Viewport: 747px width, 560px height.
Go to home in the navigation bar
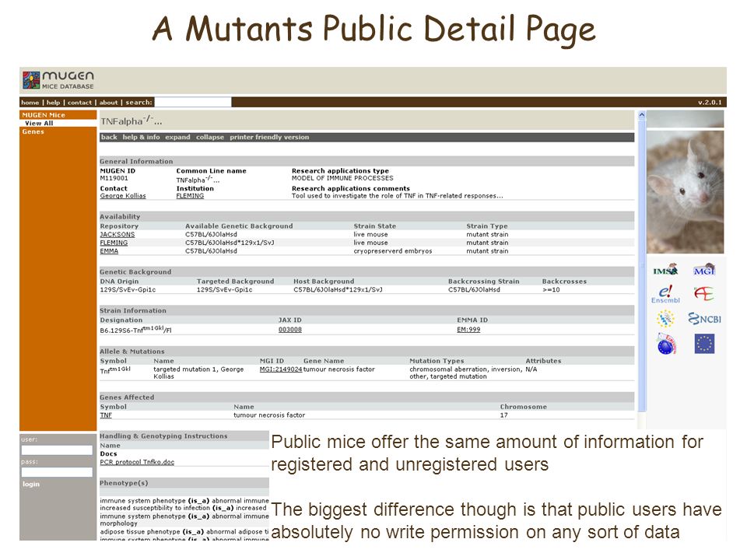[x=30, y=103]
